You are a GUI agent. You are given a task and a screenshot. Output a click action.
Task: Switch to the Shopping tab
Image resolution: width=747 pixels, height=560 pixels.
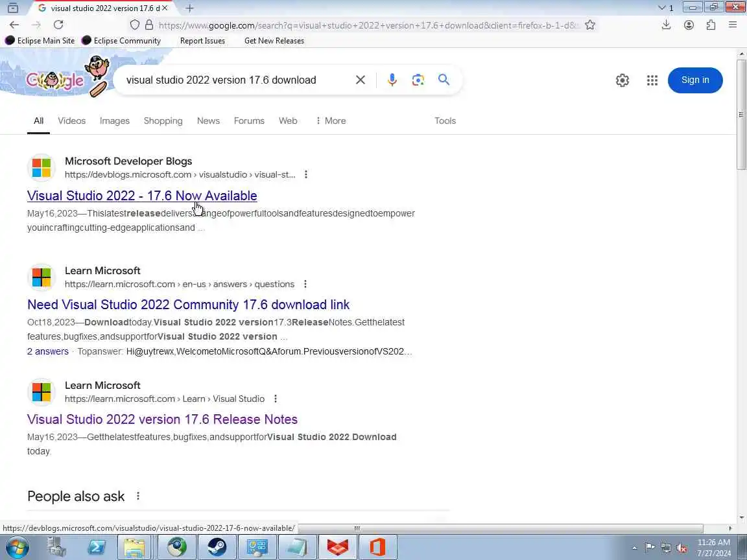click(x=163, y=121)
